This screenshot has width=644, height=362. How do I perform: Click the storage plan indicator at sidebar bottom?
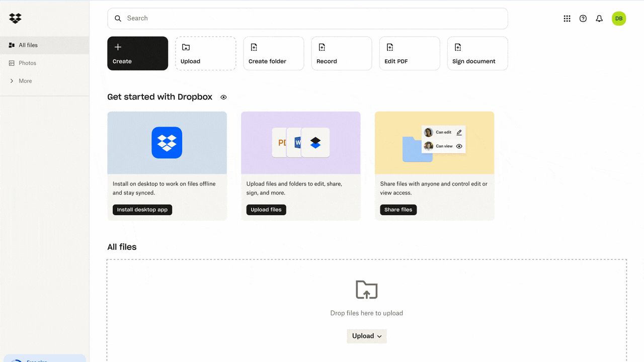[x=44, y=358]
